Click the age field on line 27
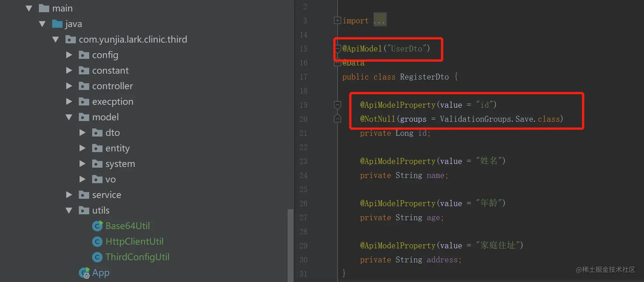The image size is (644, 282). 433,218
